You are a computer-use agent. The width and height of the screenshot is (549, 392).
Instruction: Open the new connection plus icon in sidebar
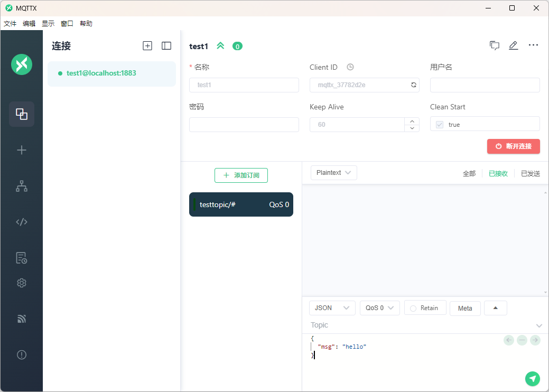click(x=22, y=150)
